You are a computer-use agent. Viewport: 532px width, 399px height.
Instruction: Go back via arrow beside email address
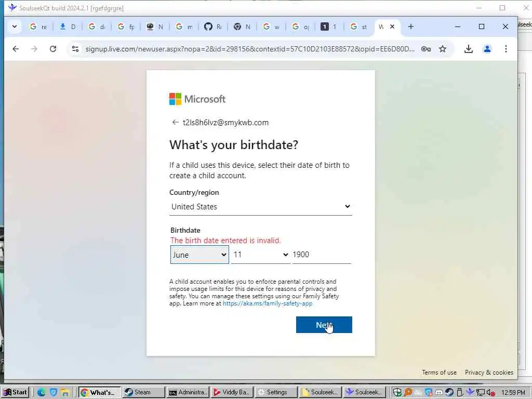click(x=175, y=123)
